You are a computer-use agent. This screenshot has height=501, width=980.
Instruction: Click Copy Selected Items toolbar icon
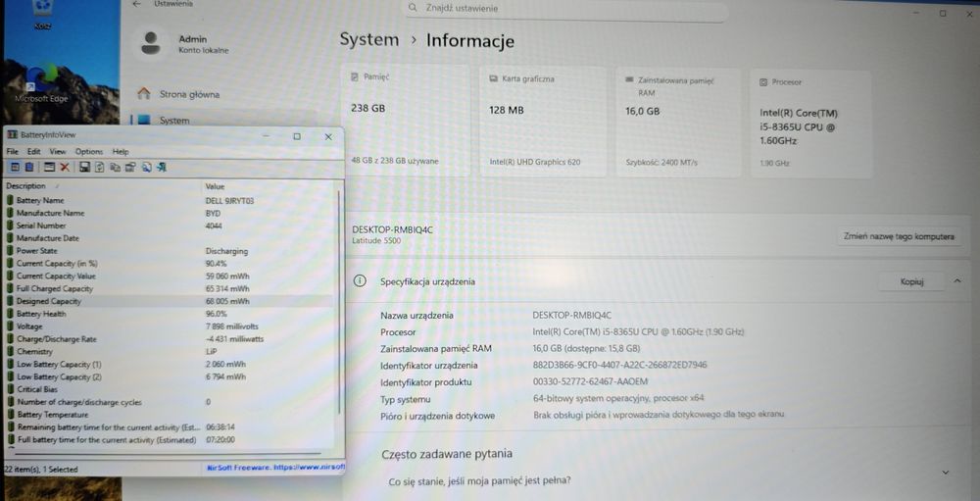click(115, 167)
